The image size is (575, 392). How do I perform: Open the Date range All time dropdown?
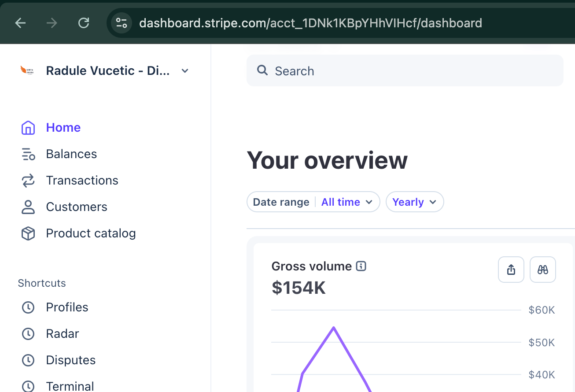pos(313,202)
